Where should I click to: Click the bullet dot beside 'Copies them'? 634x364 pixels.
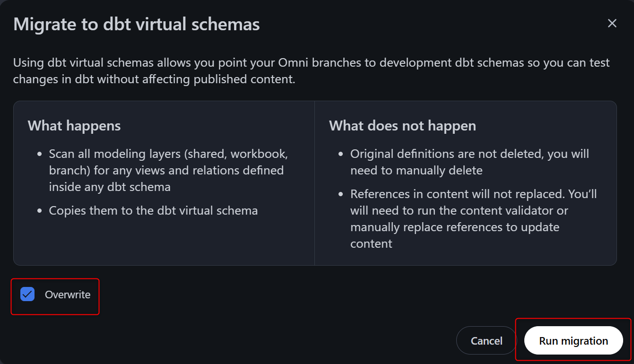[40, 211]
